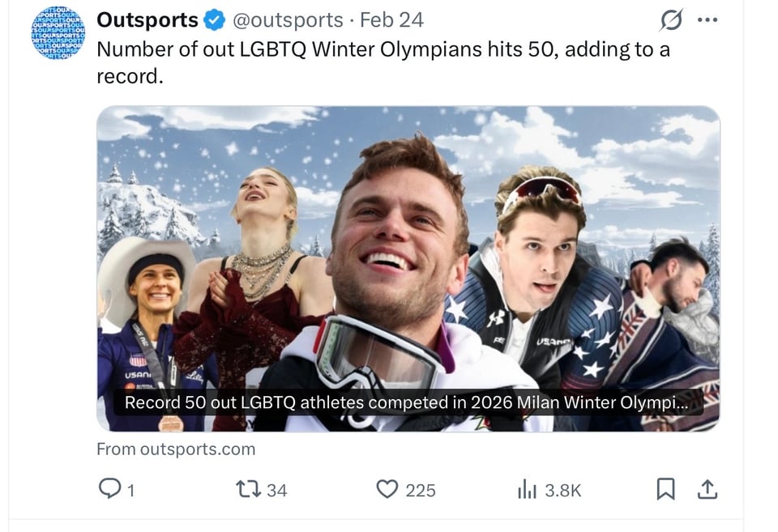Click the Outsports display name
778x532 pixels.
point(148,19)
